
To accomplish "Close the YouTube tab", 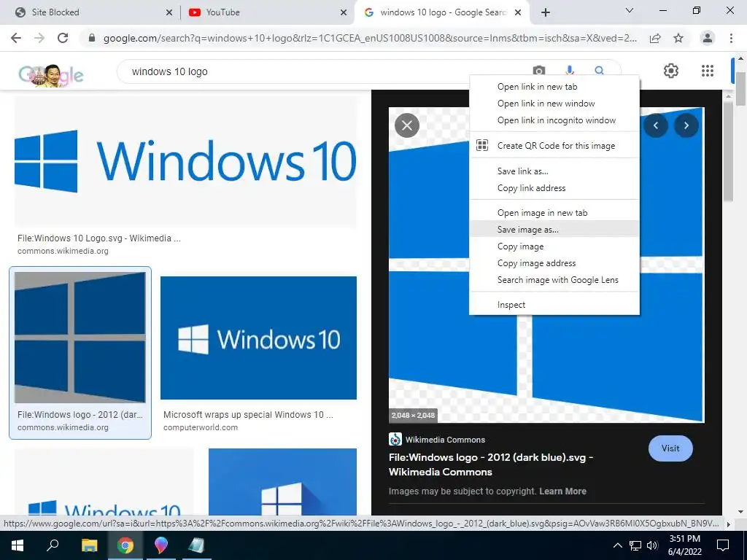I will pos(344,12).
